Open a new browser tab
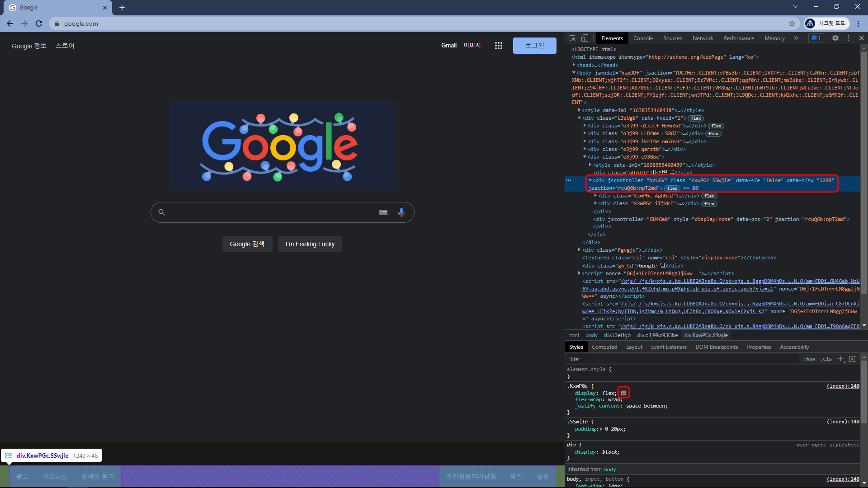Viewport: 868px width, 488px height. point(122,8)
